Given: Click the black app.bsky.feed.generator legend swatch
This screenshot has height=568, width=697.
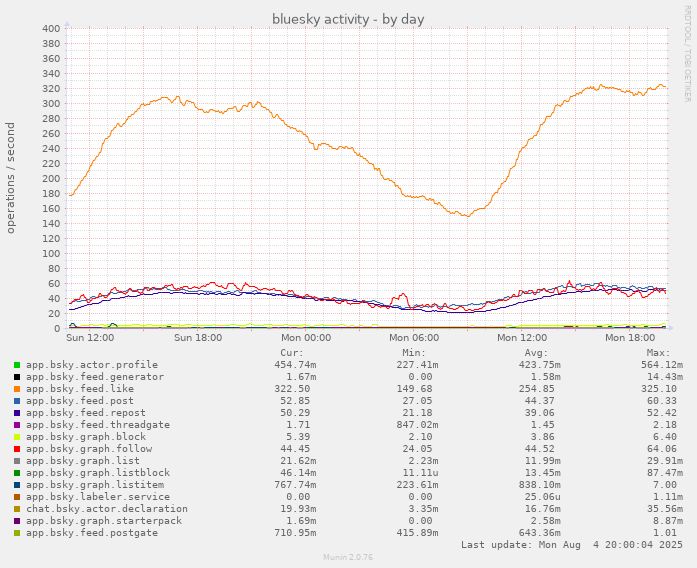Looking at the screenshot, I should 17,377.
